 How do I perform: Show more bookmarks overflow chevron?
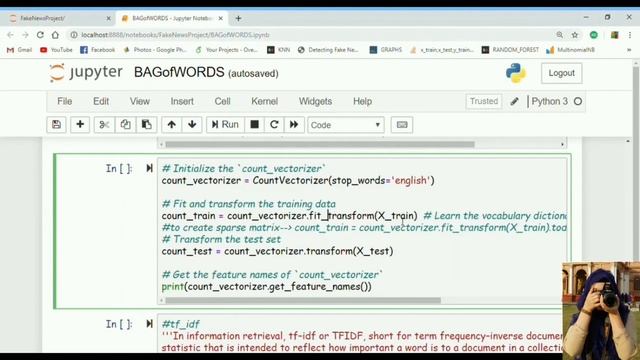point(629,50)
